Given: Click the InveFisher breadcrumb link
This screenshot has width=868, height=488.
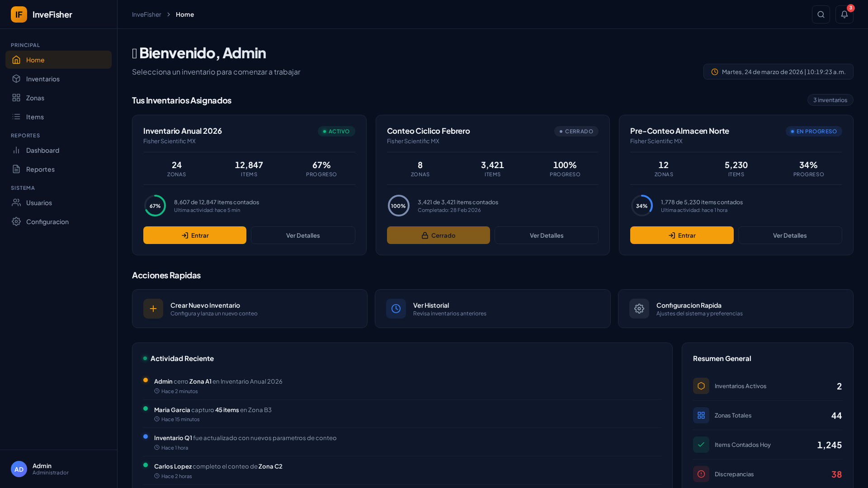Looking at the screenshot, I should [x=146, y=14].
